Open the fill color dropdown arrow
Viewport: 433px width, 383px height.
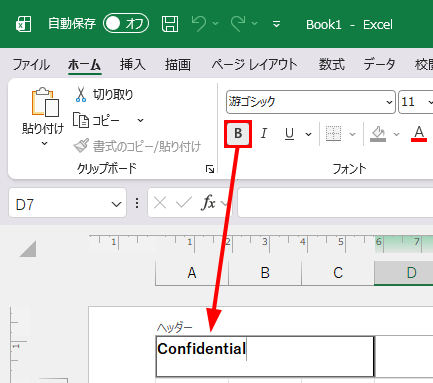coord(396,134)
